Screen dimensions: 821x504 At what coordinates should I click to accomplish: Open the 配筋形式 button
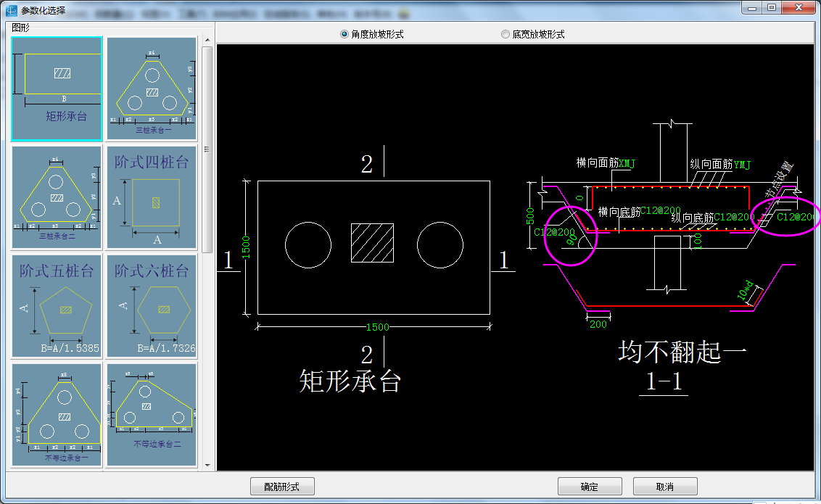pyautogui.click(x=282, y=486)
